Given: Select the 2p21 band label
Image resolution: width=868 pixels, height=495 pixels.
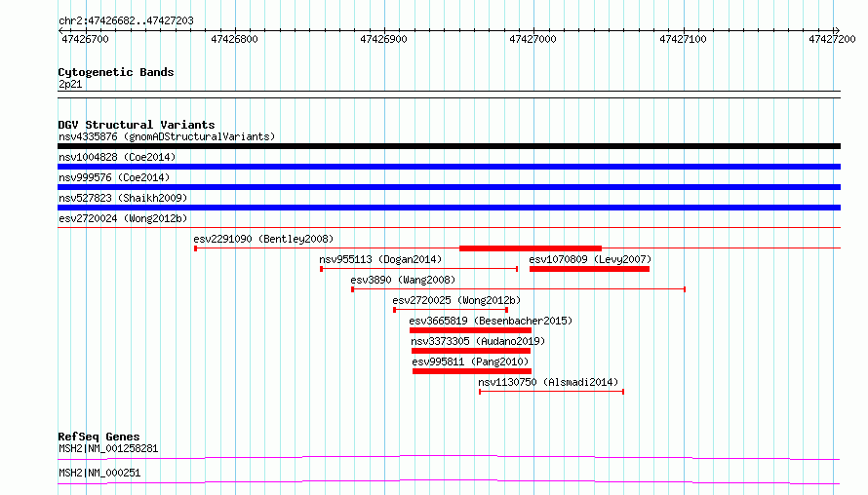Looking at the screenshot, I should tap(70, 84).
